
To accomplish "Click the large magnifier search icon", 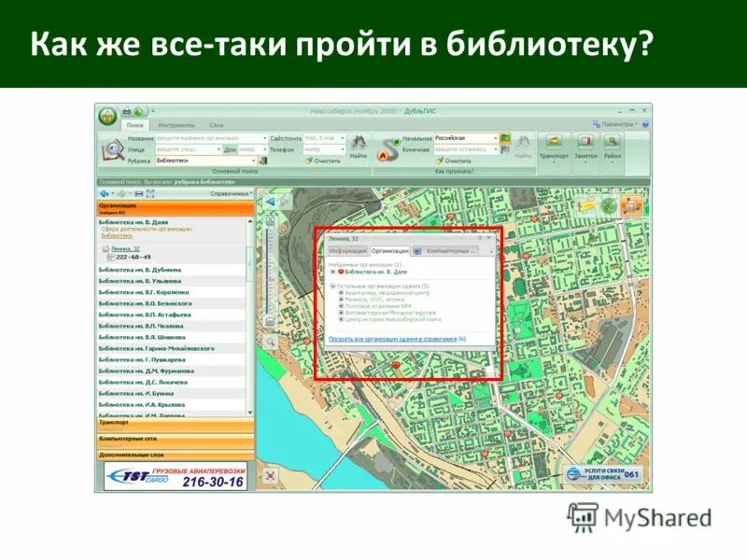I will pos(113,150).
